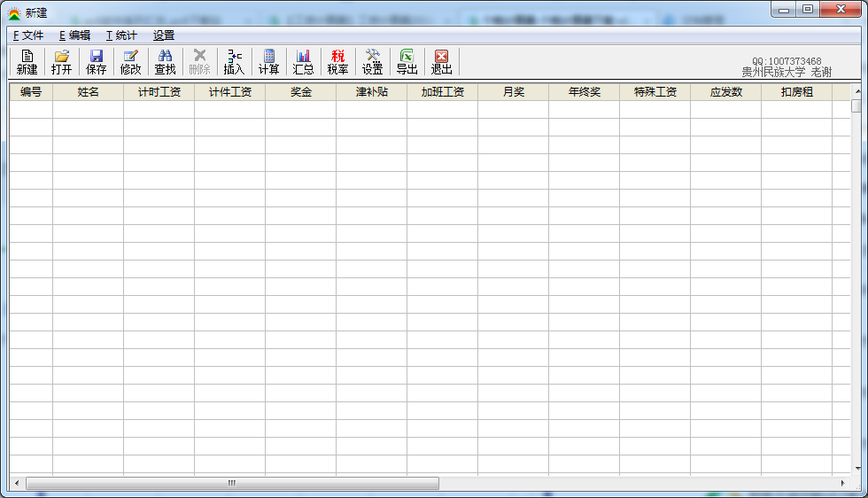Select the 计时工资 column header
868x498 pixels.
(159, 92)
